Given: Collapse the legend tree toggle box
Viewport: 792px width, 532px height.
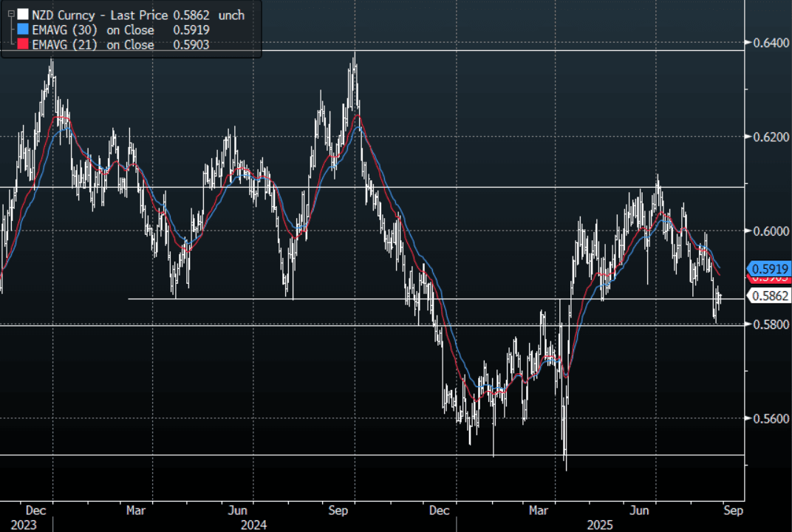Looking at the screenshot, I should click(10, 15).
